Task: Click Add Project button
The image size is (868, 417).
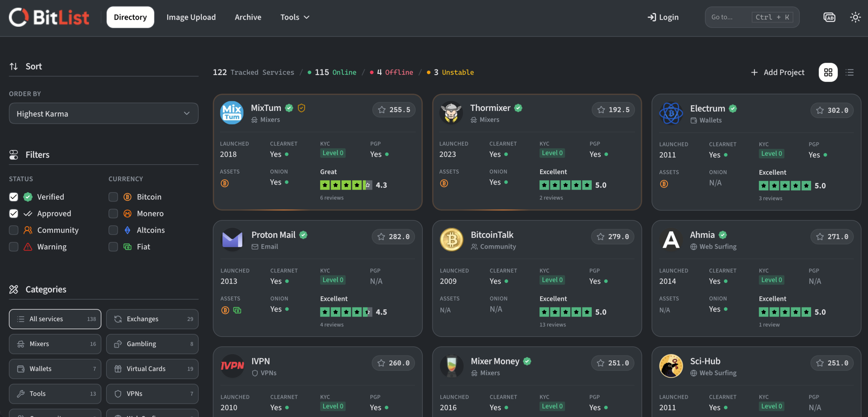Action: coord(777,72)
